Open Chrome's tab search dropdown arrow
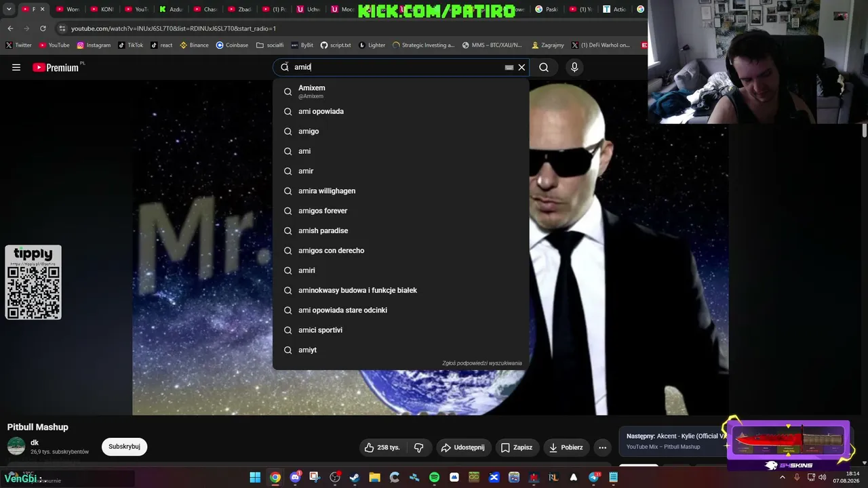868x488 pixels. pyautogui.click(x=9, y=9)
